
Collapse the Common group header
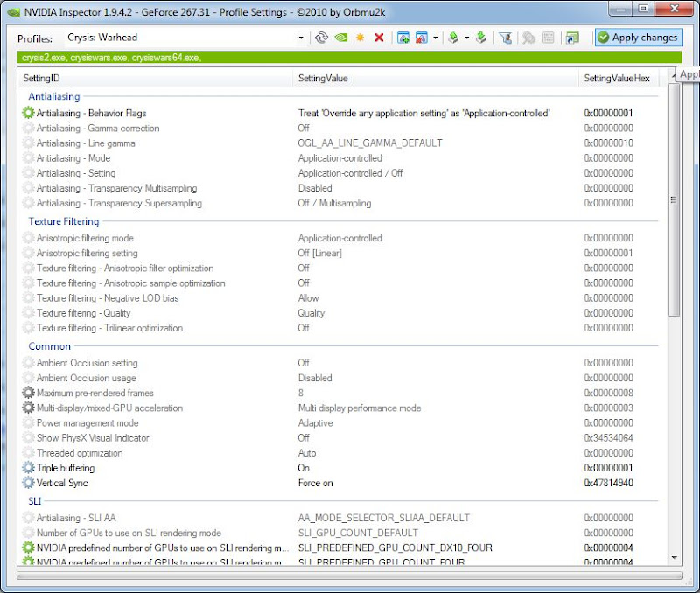click(50, 346)
